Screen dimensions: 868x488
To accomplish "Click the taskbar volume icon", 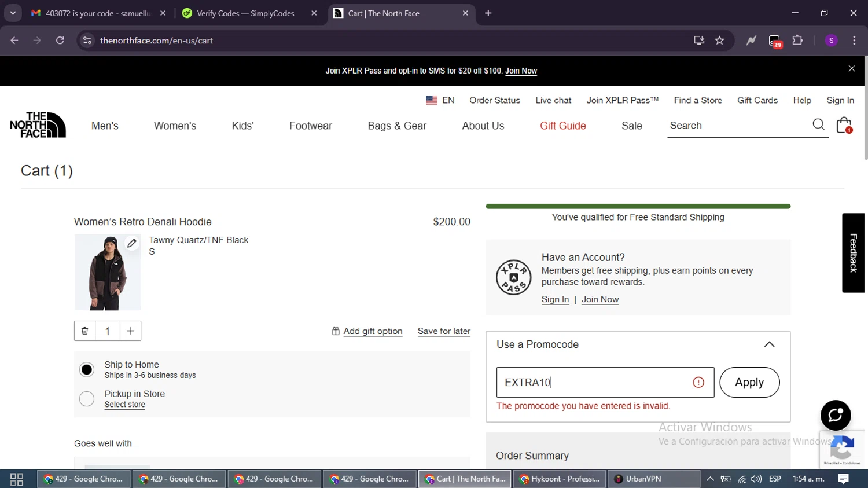I will tap(756, 479).
